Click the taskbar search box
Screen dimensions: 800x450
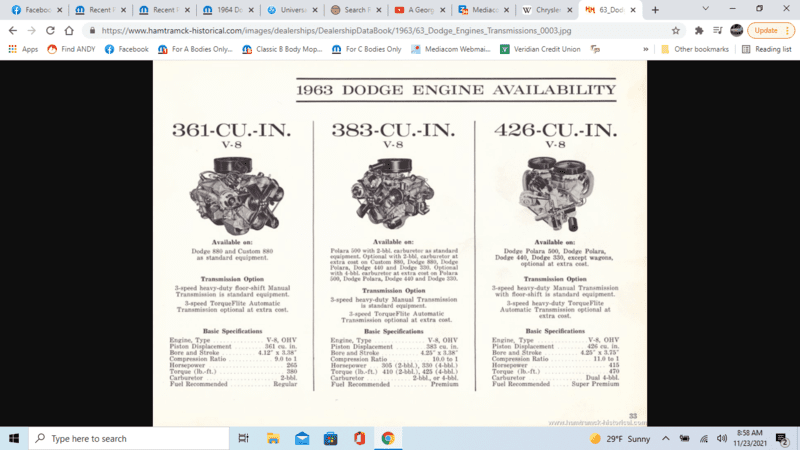click(129, 438)
